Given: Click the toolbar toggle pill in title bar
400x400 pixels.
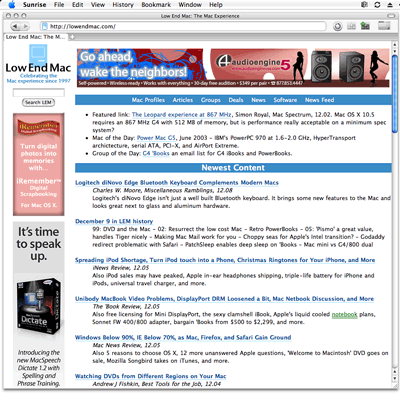Looking at the screenshot, I should pyautogui.click(x=391, y=16).
